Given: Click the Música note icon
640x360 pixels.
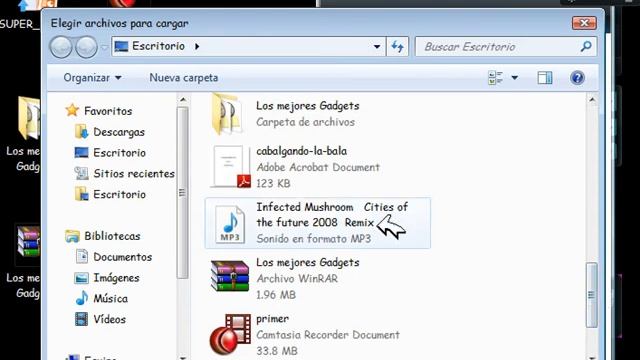Looking at the screenshot, I should click(x=82, y=298).
